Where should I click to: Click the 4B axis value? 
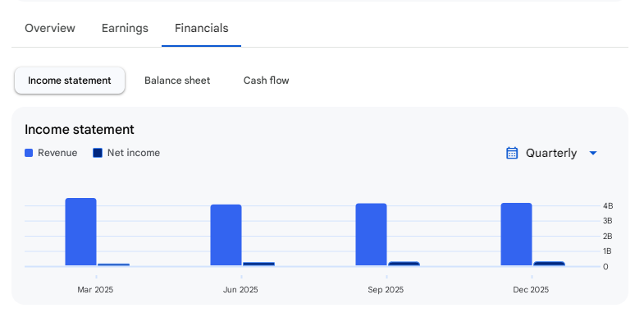pos(608,206)
